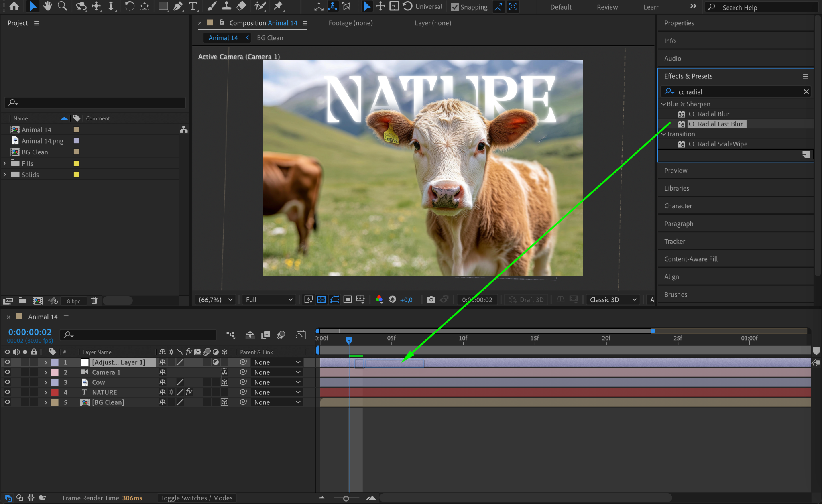Click Toggle Switches / Modes button

click(197, 498)
